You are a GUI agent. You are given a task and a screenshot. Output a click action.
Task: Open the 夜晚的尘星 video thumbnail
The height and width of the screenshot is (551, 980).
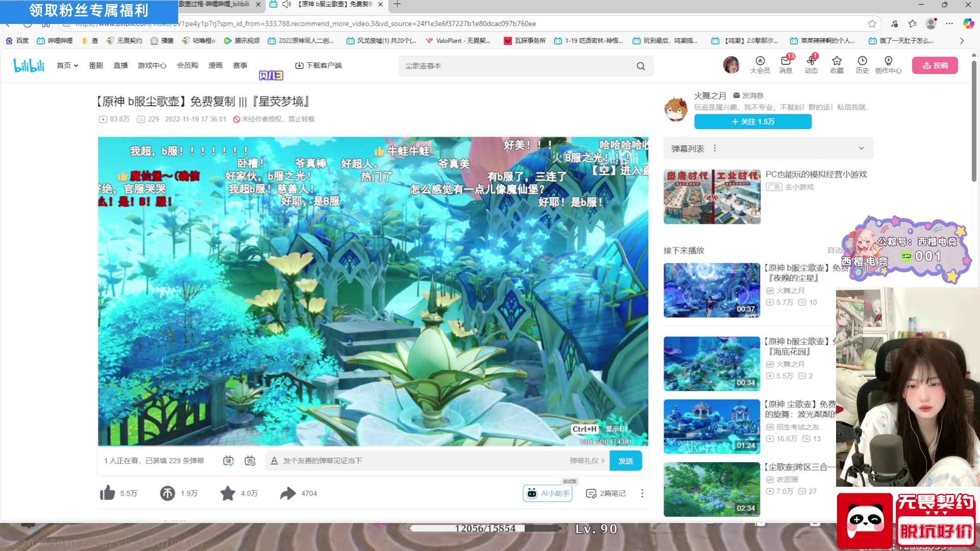click(712, 290)
